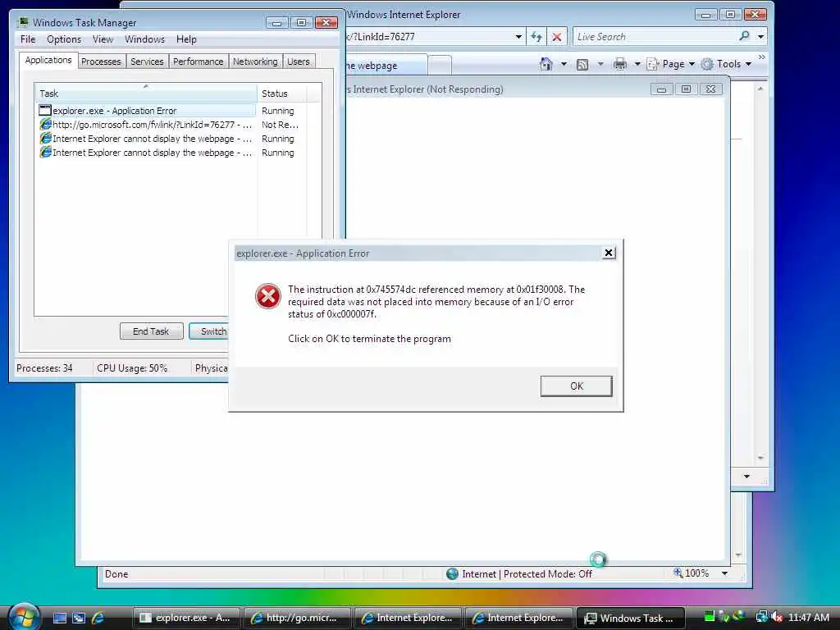Expand the Print button dropdown arrow

pyautogui.click(x=637, y=64)
